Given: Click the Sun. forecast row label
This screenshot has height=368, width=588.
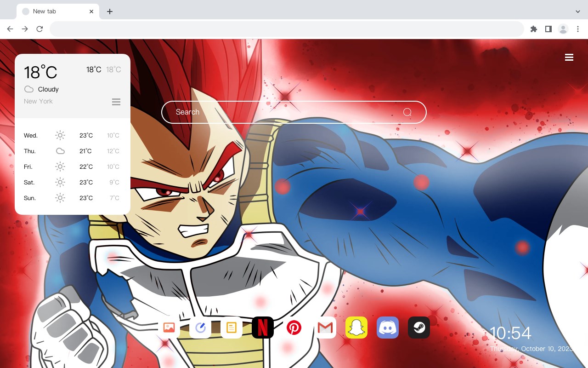Looking at the screenshot, I should (x=30, y=198).
